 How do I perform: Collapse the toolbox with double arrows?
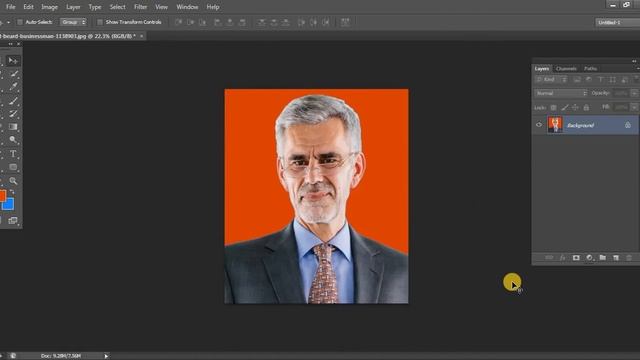[11, 44]
